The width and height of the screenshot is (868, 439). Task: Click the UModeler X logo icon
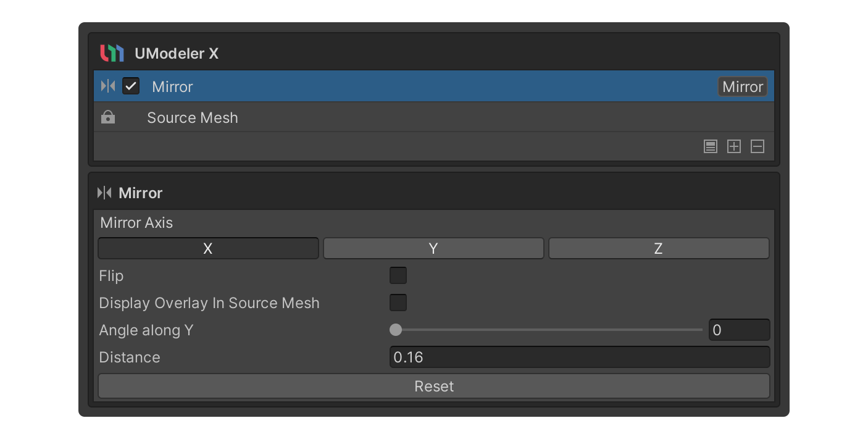tap(112, 54)
